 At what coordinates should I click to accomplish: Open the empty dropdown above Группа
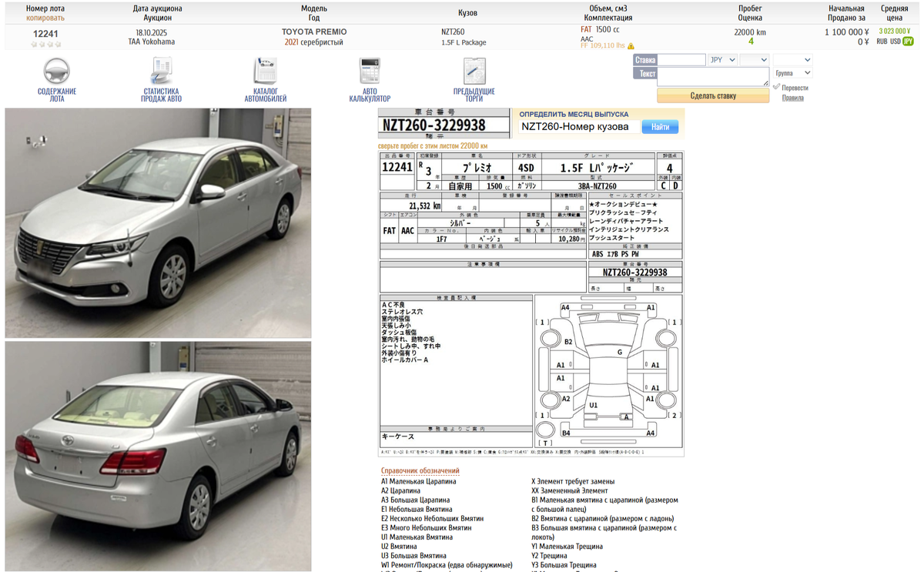tap(793, 59)
